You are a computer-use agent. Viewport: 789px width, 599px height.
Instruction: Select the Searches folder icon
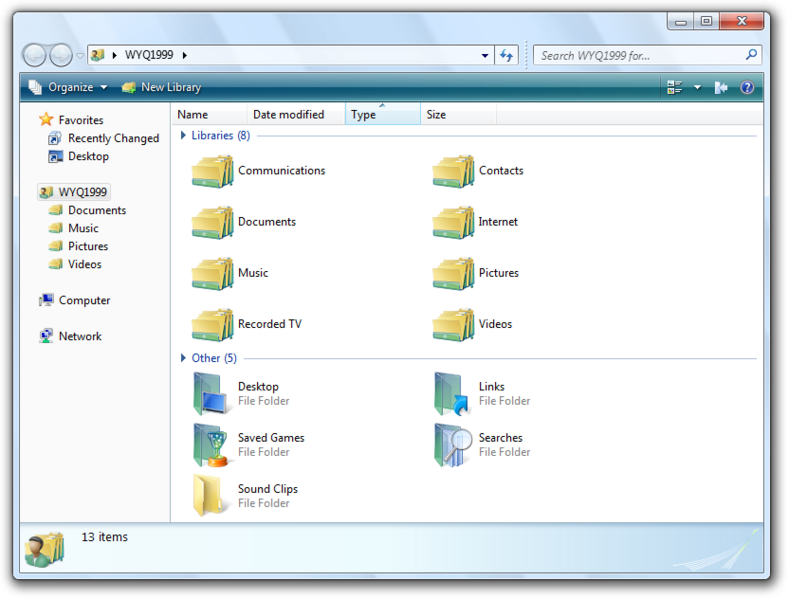(452, 445)
